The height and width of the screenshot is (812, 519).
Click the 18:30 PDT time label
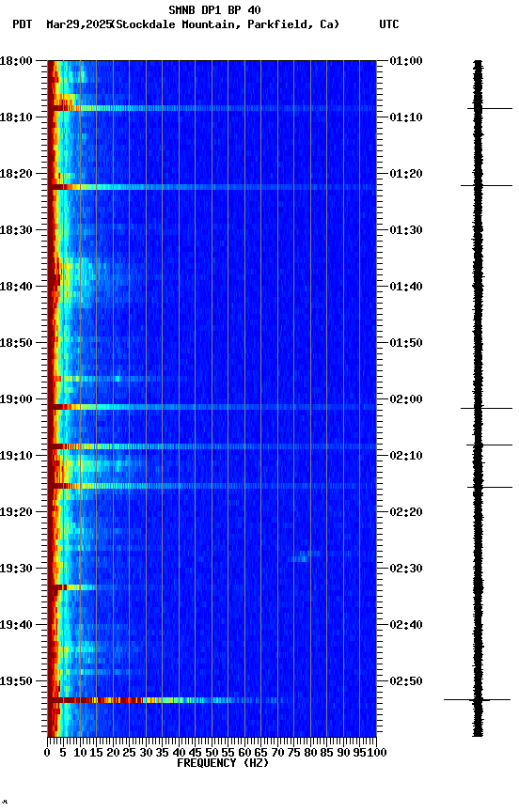(16, 230)
